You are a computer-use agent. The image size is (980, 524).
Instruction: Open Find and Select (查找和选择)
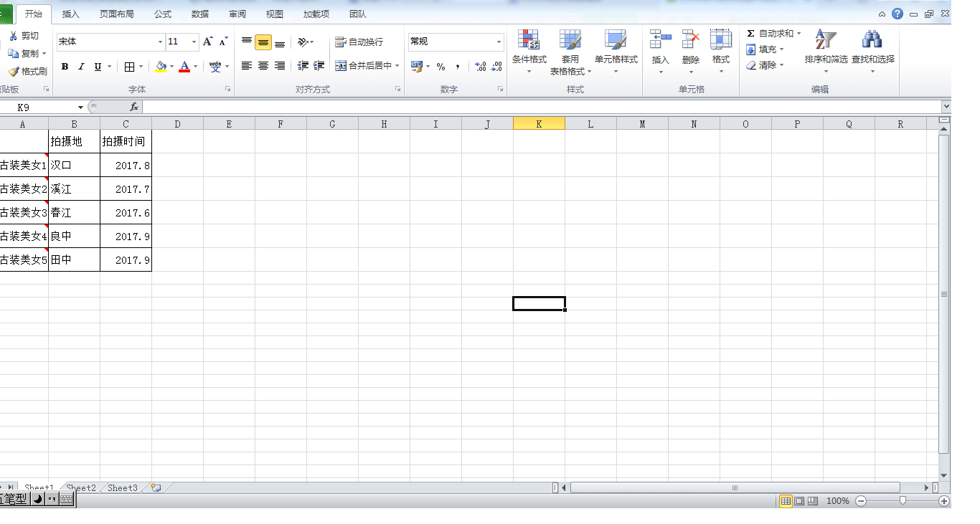pos(872,52)
